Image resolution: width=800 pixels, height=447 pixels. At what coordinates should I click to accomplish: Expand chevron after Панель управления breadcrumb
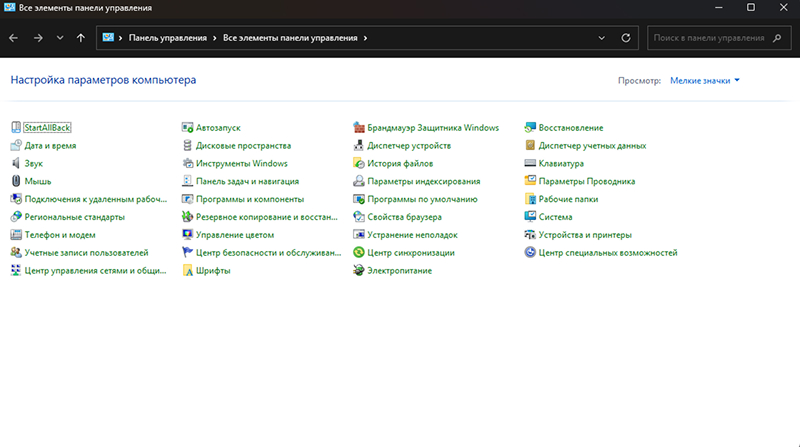[215, 38]
